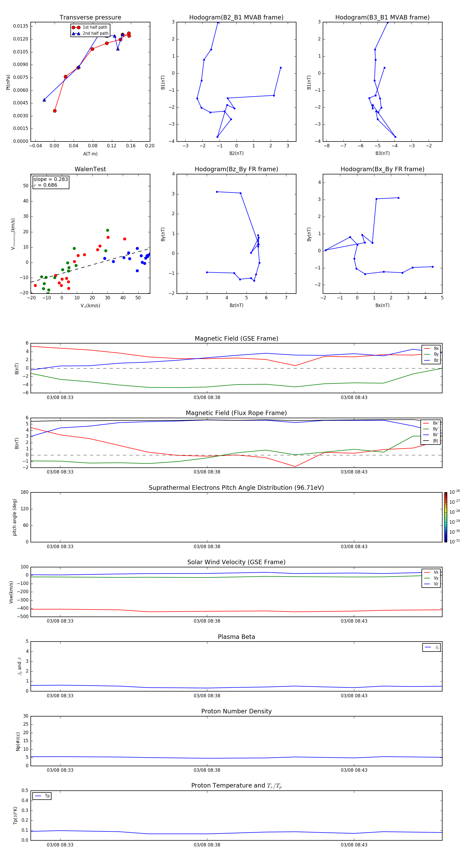473x868 pixels.
Task: Select the 'V_remaining(km/s)' y-axis label
Action: click(13, 234)
